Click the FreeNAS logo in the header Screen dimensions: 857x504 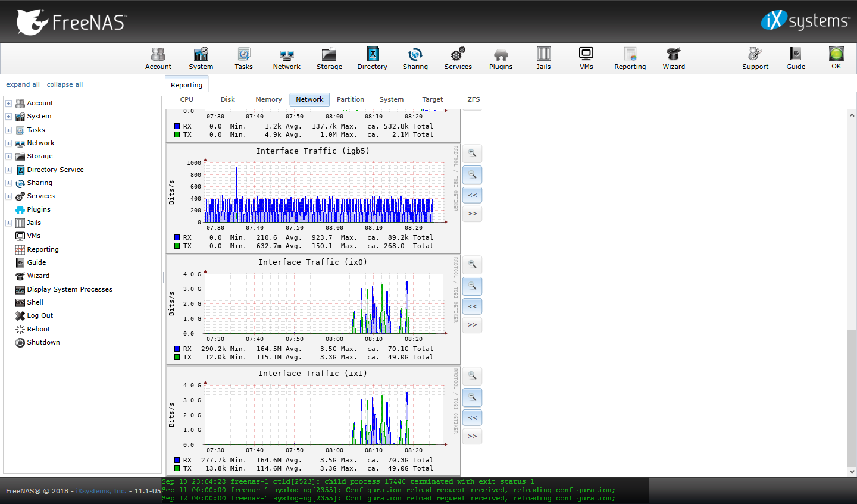(x=71, y=22)
